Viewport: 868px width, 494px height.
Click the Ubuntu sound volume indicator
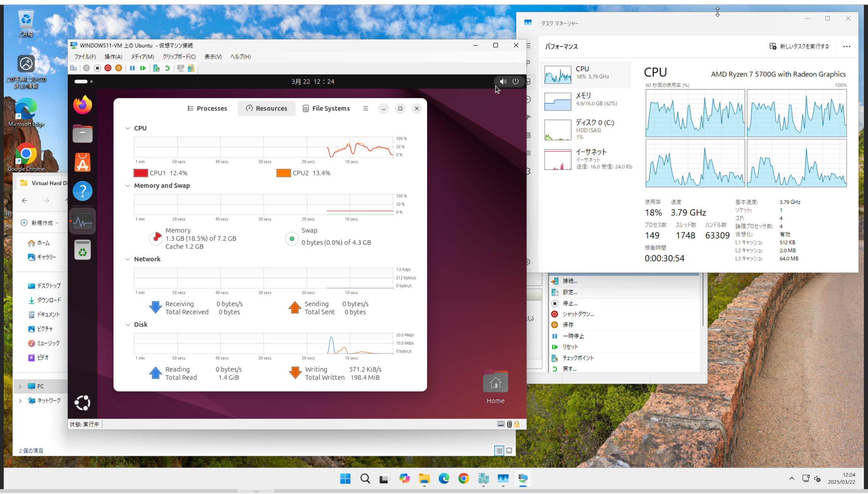(x=503, y=82)
